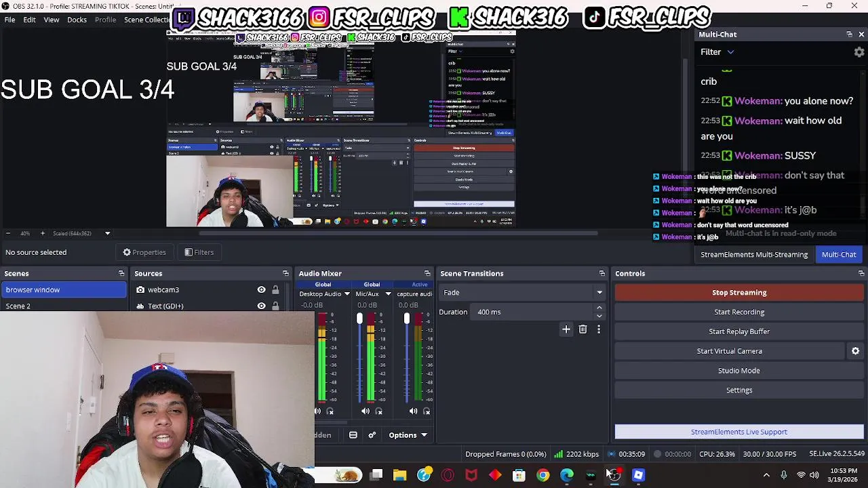The width and height of the screenshot is (868, 488).
Task: Open the three-dot transition properties menu
Action: pyautogui.click(x=599, y=329)
